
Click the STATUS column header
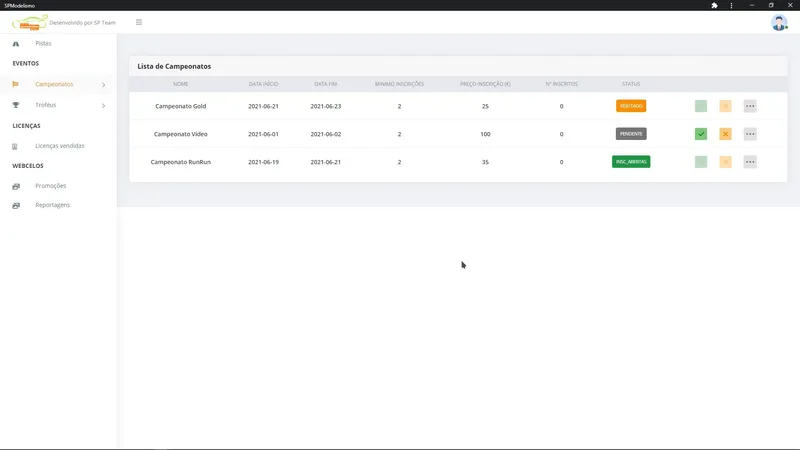pos(631,84)
